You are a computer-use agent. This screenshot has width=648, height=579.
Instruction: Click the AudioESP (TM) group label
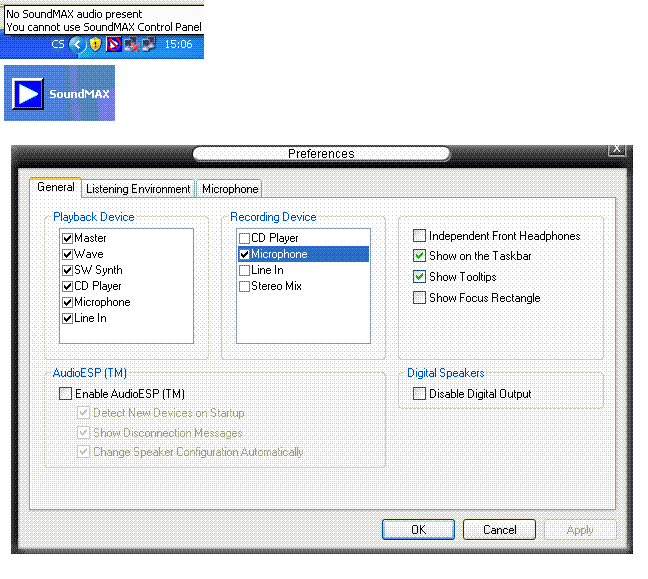pyautogui.click(x=90, y=373)
